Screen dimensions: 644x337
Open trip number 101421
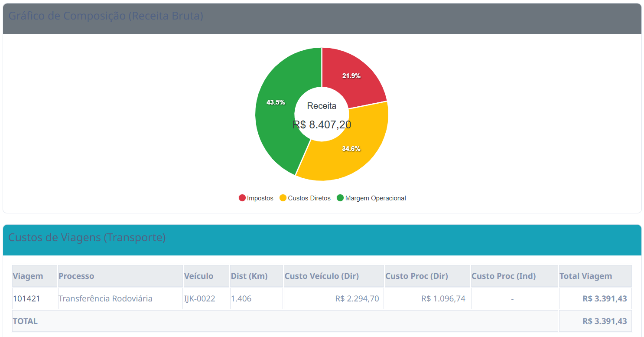pyautogui.click(x=26, y=299)
